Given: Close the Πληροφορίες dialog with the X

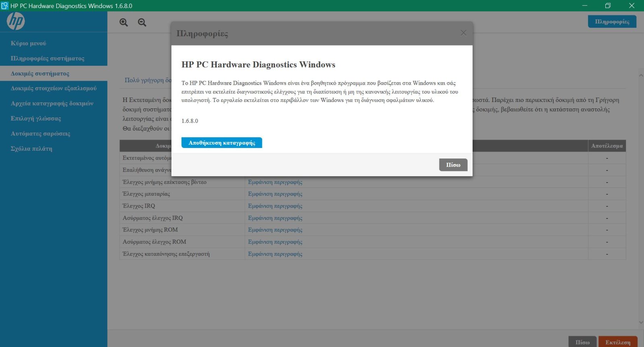Looking at the screenshot, I should tap(464, 33).
